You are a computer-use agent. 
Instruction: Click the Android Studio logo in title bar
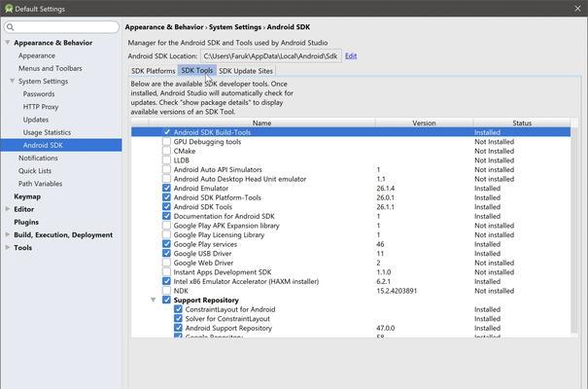click(8, 8)
